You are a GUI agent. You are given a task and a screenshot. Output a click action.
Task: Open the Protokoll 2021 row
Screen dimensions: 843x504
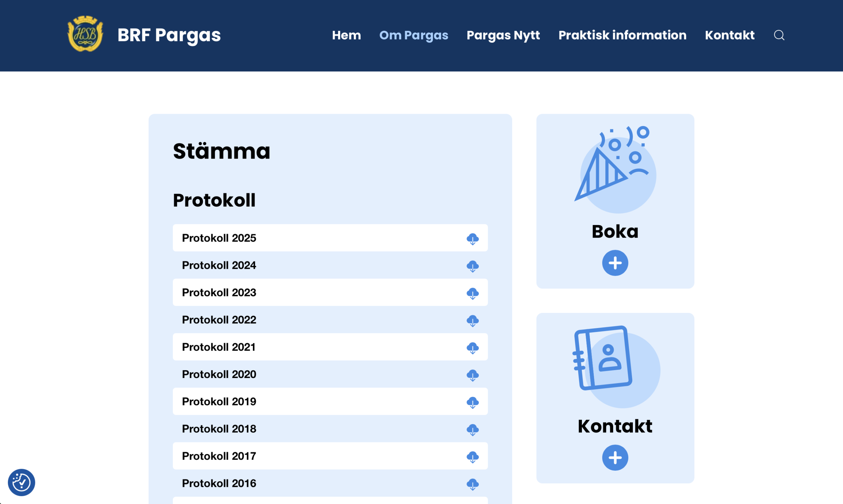[219, 347]
